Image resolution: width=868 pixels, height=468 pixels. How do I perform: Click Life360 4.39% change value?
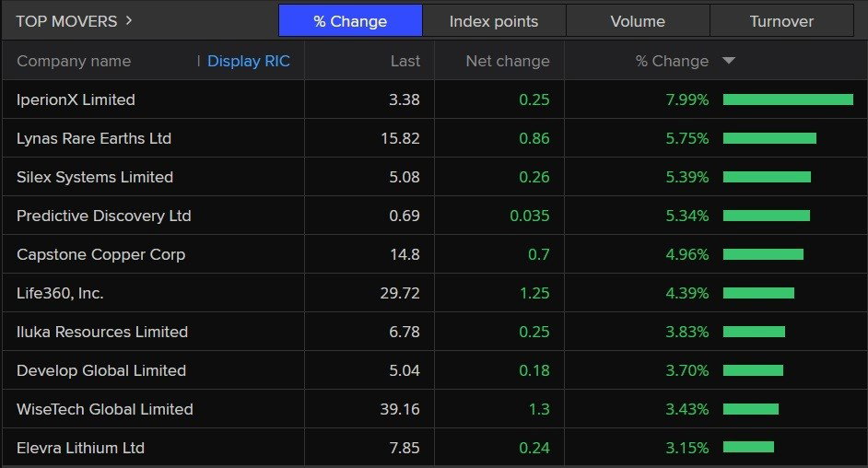(x=687, y=293)
